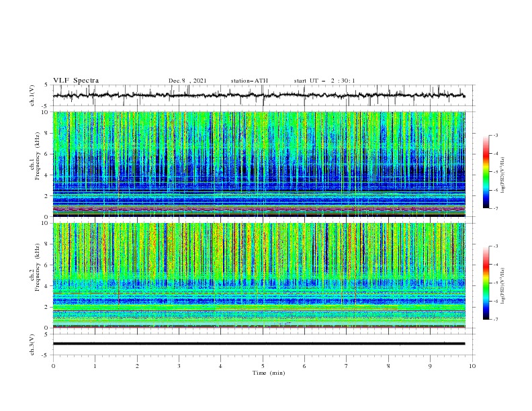
Task: Click the time axis tick label "5"
Action: point(263,366)
